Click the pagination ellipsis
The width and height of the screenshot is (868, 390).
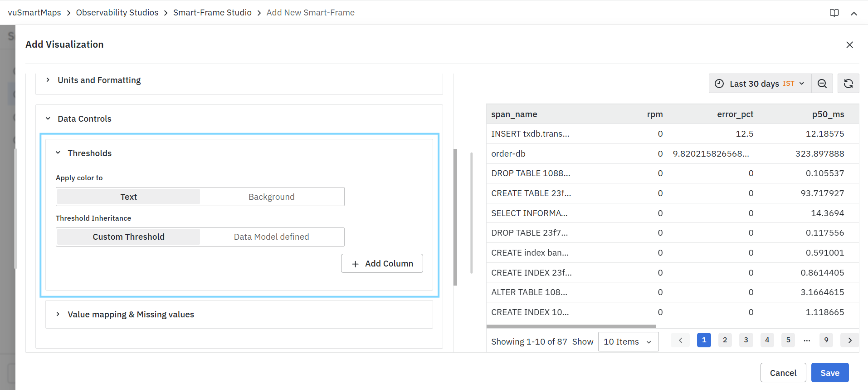click(807, 340)
